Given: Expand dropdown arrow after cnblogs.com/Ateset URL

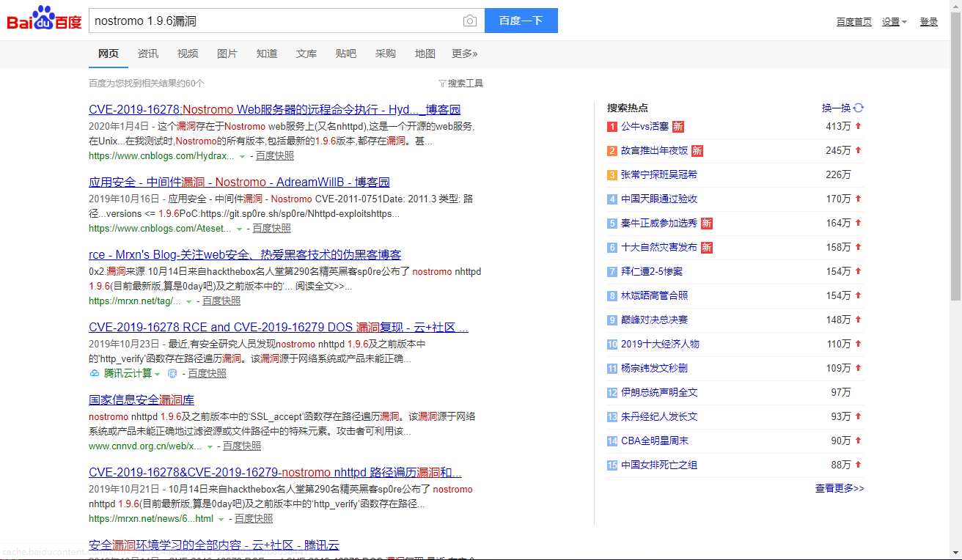Looking at the screenshot, I should [239, 229].
